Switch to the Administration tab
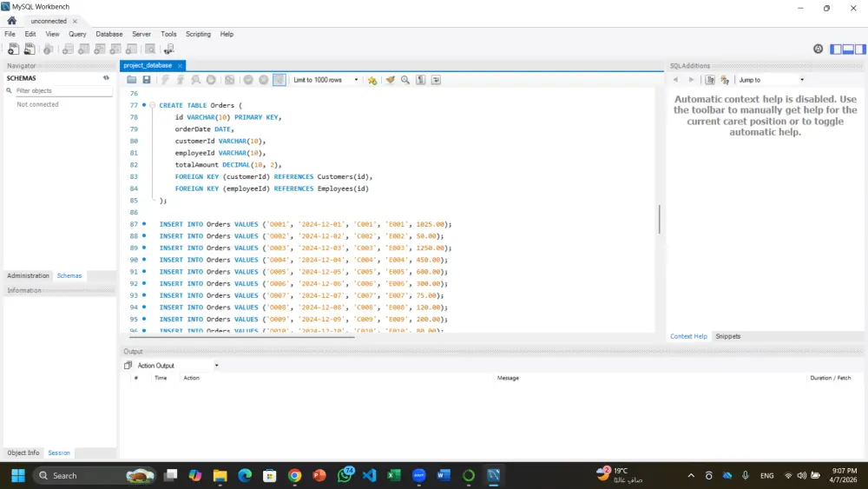868x489 pixels. [29, 275]
